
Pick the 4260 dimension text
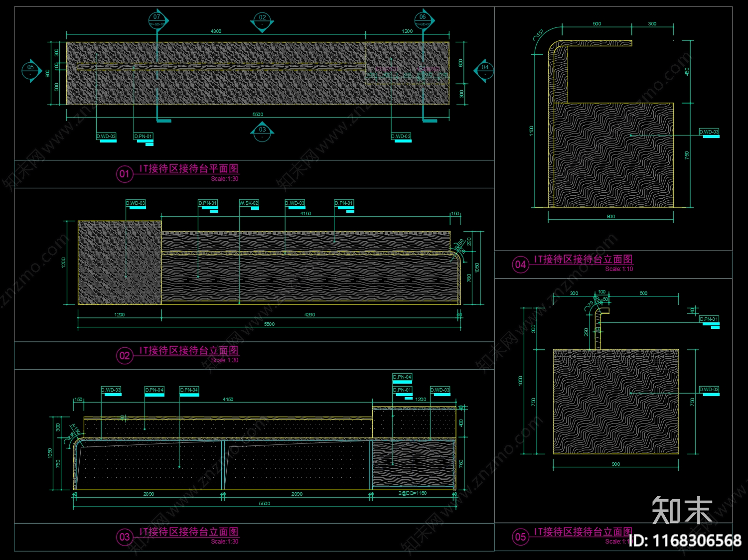point(309,315)
